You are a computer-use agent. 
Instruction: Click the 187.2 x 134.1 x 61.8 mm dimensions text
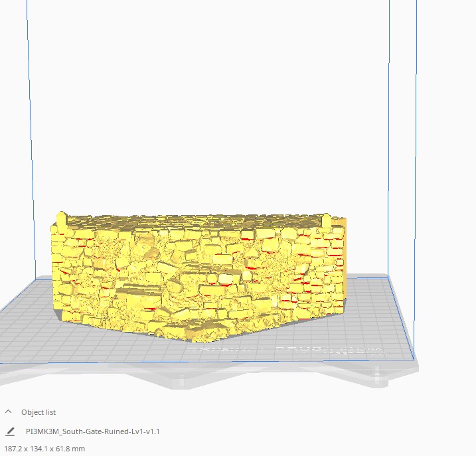click(x=44, y=449)
